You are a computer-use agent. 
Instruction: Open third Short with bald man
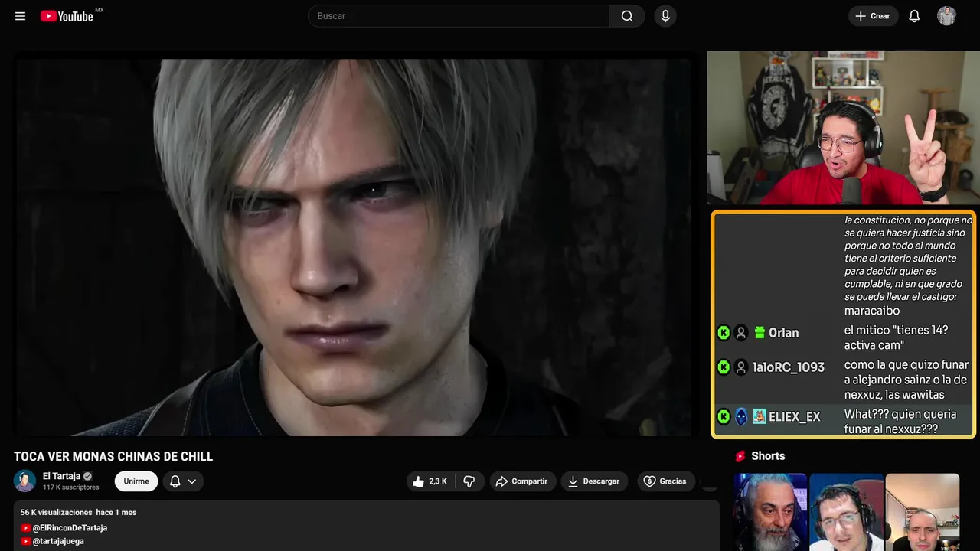(x=922, y=512)
